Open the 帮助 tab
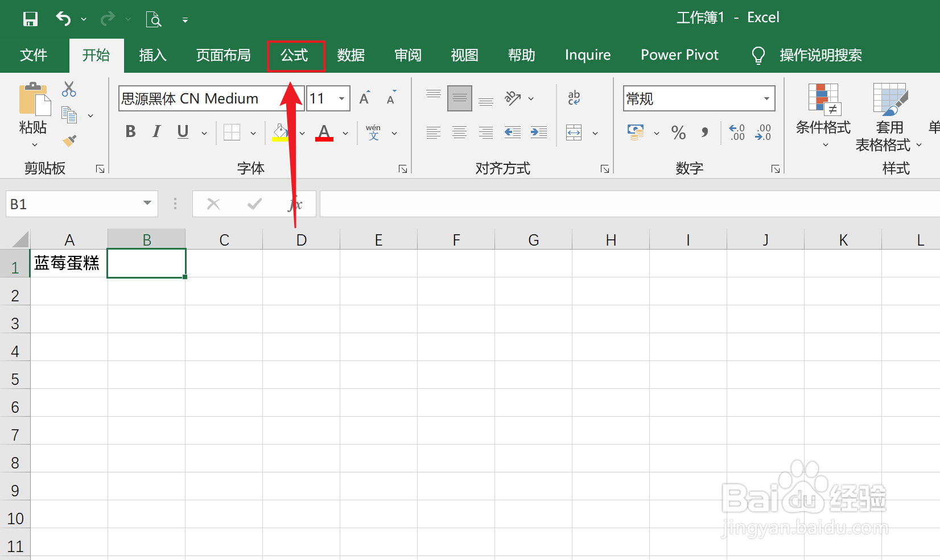This screenshot has width=940, height=560. [522, 55]
